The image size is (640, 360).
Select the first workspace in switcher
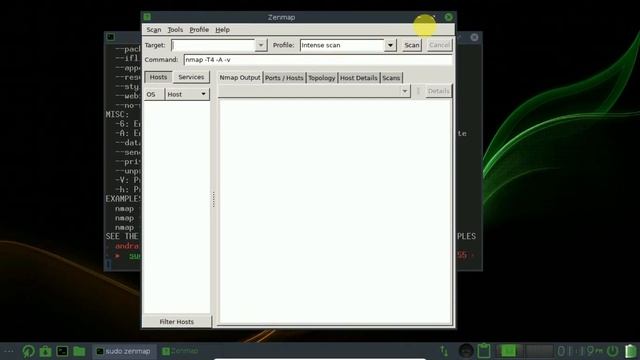tap(509, 351)
